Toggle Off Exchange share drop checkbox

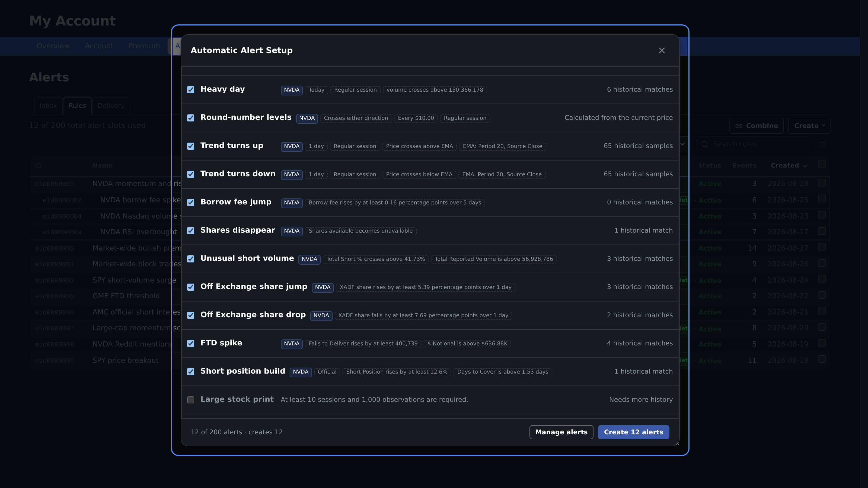pyautogui.click(x=191, y=315)
